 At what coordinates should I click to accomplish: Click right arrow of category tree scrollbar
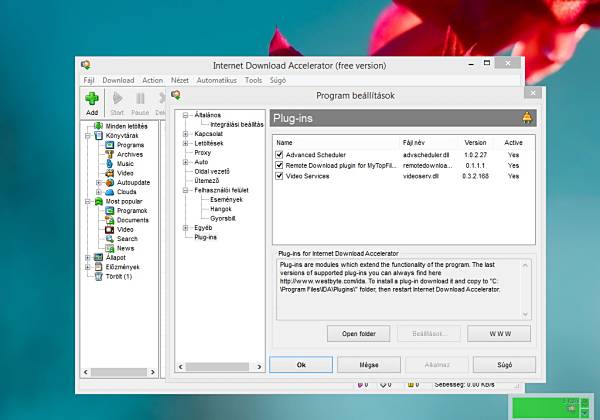tap(153, 372)
